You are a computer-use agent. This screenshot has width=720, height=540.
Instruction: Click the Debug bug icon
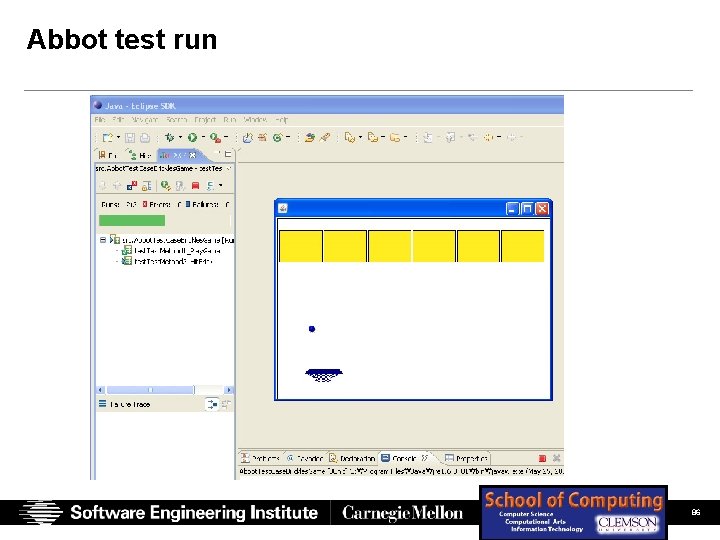[x=169, y=137]
